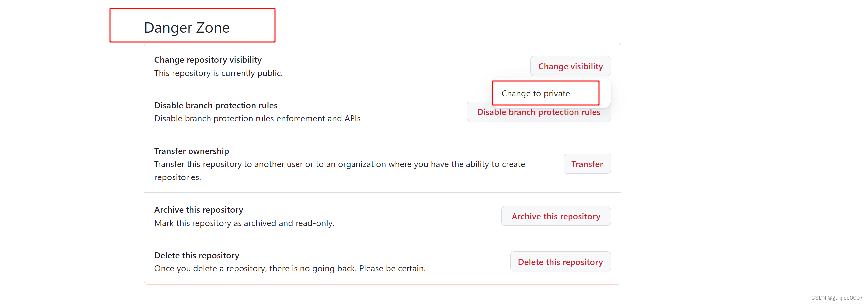Click "Mark this repository as archived" text
This screenshot has height=304, width=868.
(244, 223)
